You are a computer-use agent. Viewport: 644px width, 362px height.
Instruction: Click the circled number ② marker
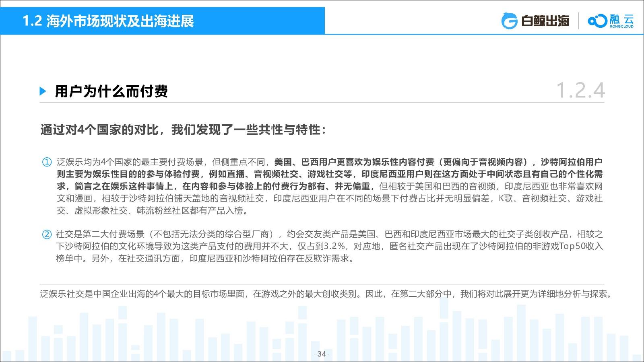pyautogui.click(x=47, y=234)
